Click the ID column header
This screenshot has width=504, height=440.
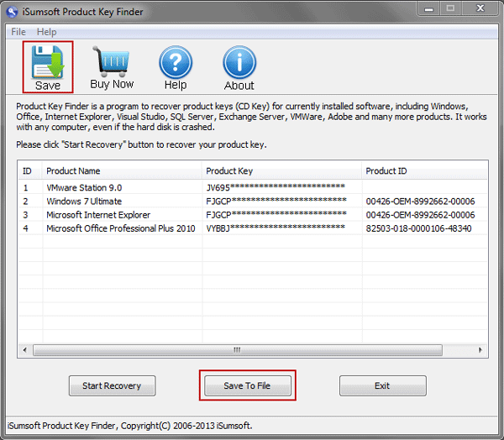(x=30, y=170)
